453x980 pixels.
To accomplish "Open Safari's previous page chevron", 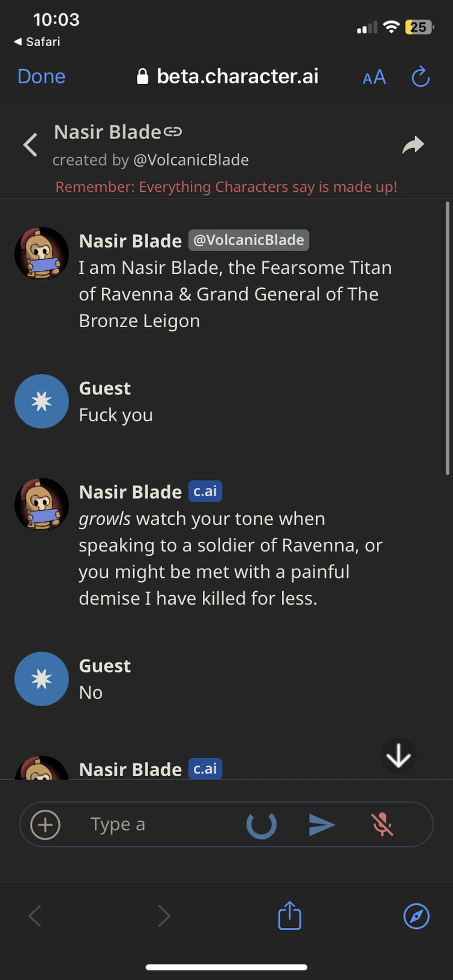I will 34,915.
